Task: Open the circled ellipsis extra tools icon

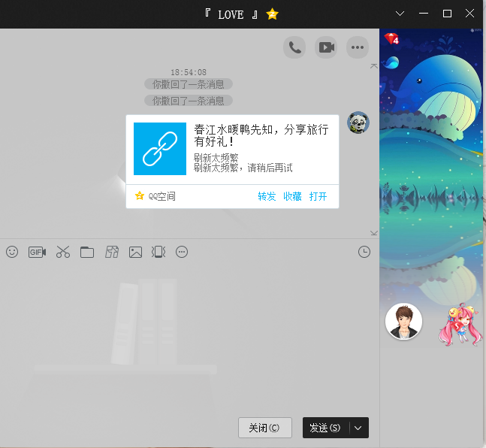Action: 182,252
